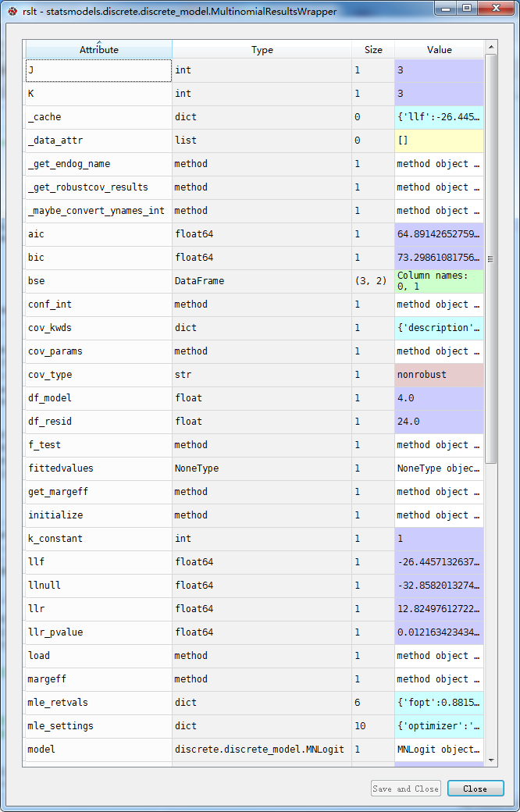Select the _data_attr empty list value

(439, 141)
